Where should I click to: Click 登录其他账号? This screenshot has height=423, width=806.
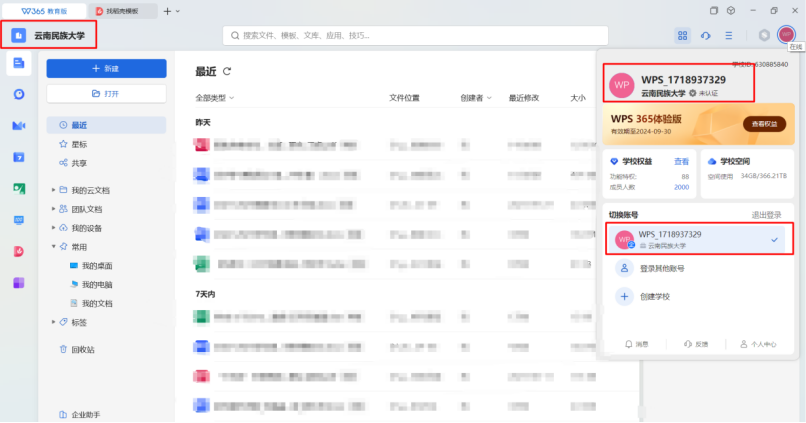click(x=662, y=268)
